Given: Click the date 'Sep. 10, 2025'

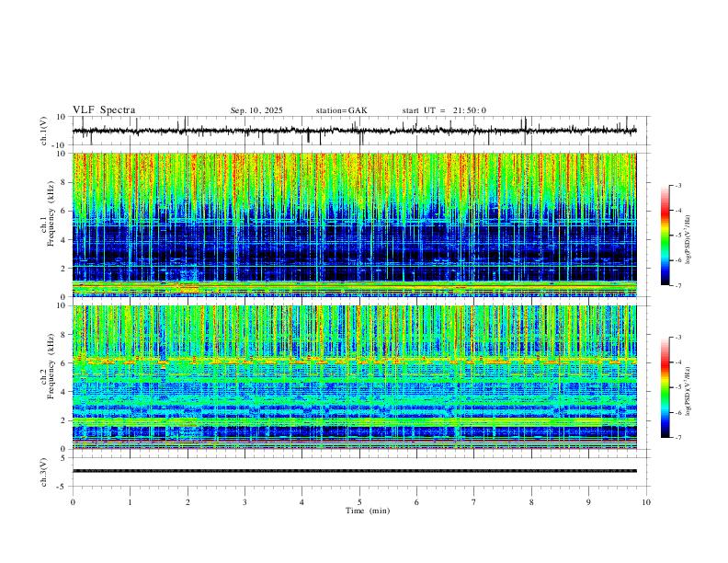Looking at the screenshot, I should (x=256, y=110).
